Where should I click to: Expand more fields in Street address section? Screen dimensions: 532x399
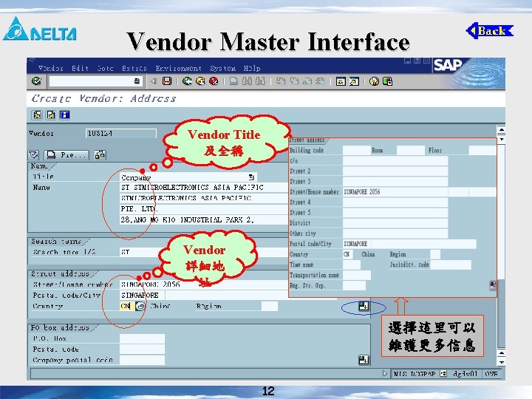tap(364, 306)
